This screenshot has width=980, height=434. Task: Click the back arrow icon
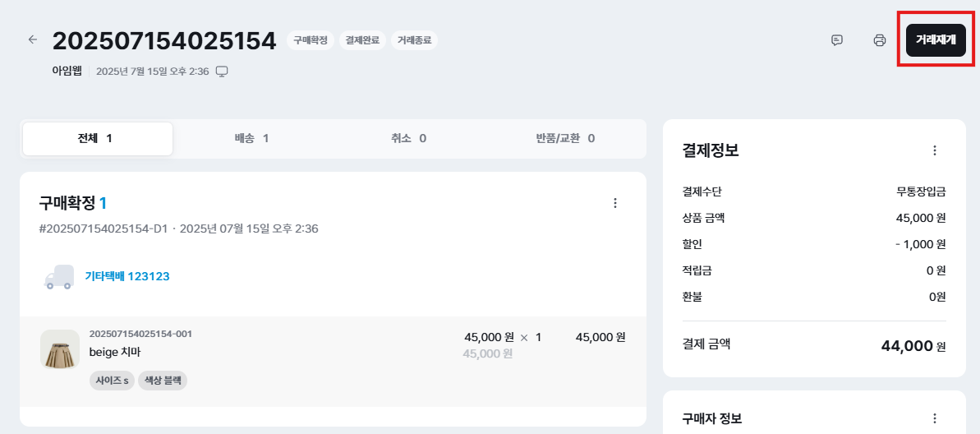33,39
